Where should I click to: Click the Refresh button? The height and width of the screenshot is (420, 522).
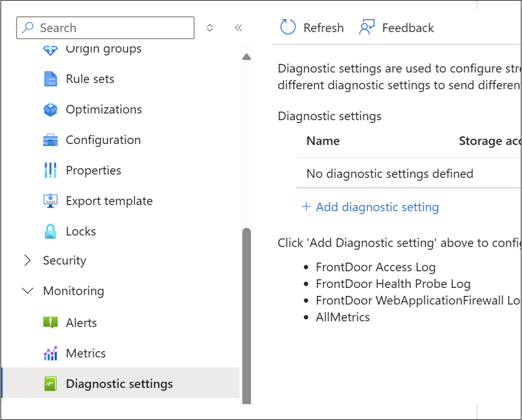pyautogui.click(x=312, y=28)
